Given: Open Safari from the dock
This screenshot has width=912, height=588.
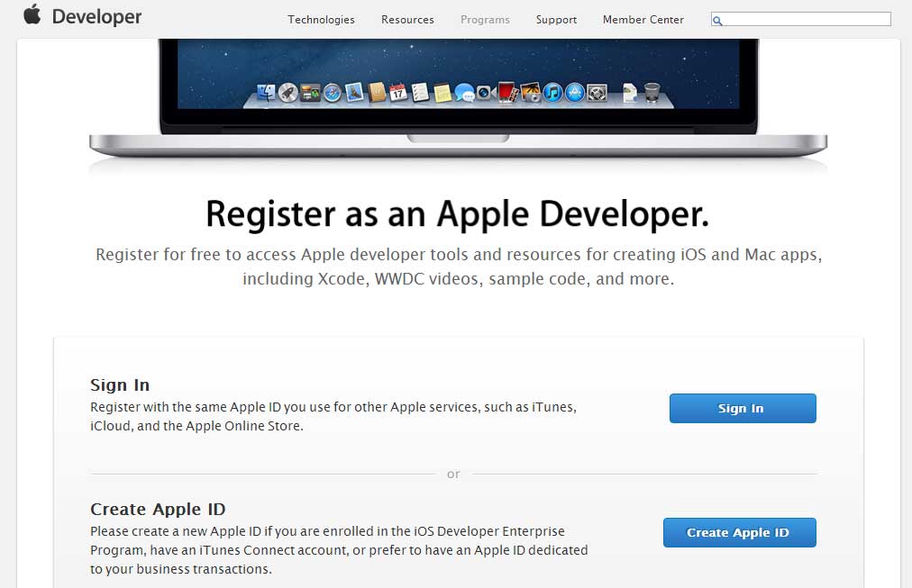Looking at the screenshot, I should (333, 91).
